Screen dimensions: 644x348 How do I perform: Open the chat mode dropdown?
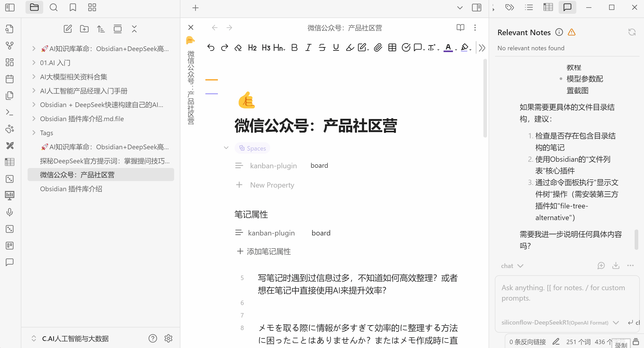pyautogui.click(x=512, y=266)
